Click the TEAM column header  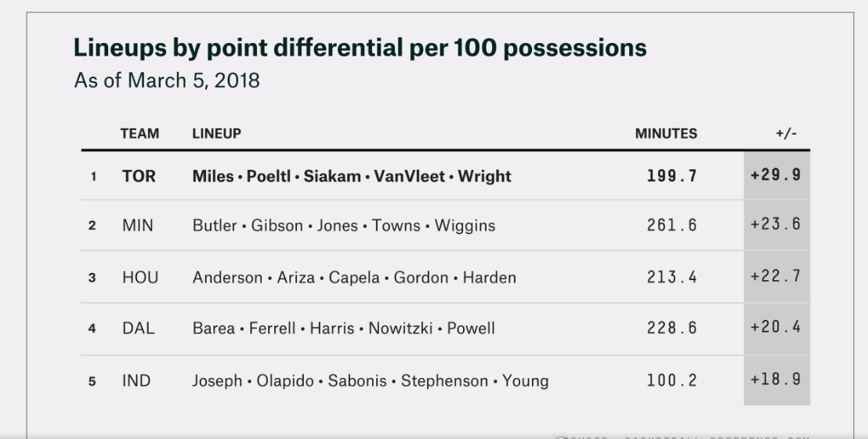[x=139, y=134]
